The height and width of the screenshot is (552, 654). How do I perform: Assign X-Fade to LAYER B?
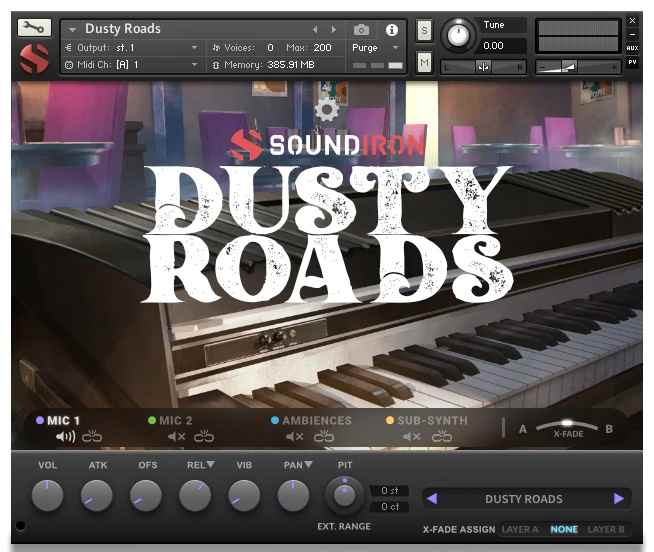(606, 530)
